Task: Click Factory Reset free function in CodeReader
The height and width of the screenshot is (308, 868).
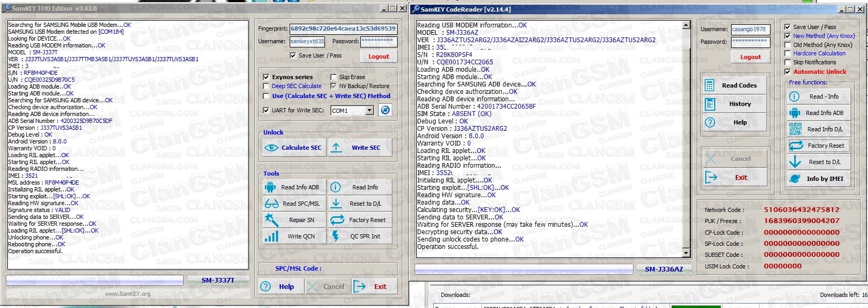Action: tap(818, 146)
